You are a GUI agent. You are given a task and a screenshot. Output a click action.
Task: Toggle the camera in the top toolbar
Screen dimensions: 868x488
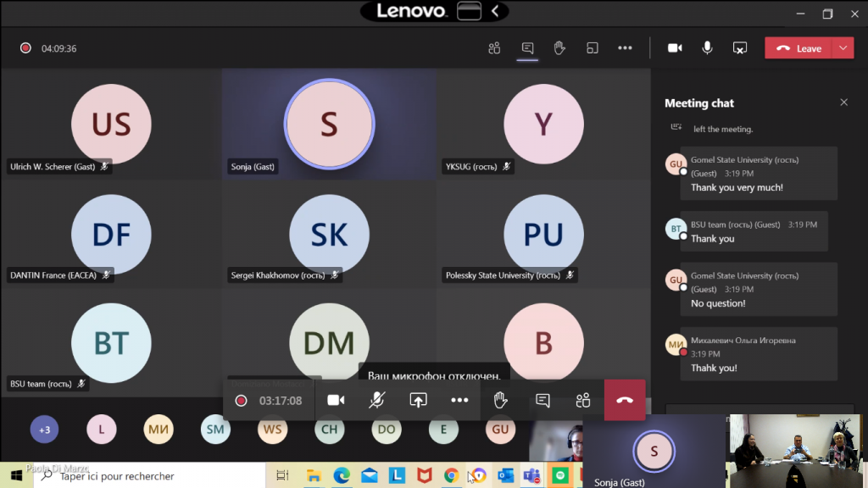675,48
